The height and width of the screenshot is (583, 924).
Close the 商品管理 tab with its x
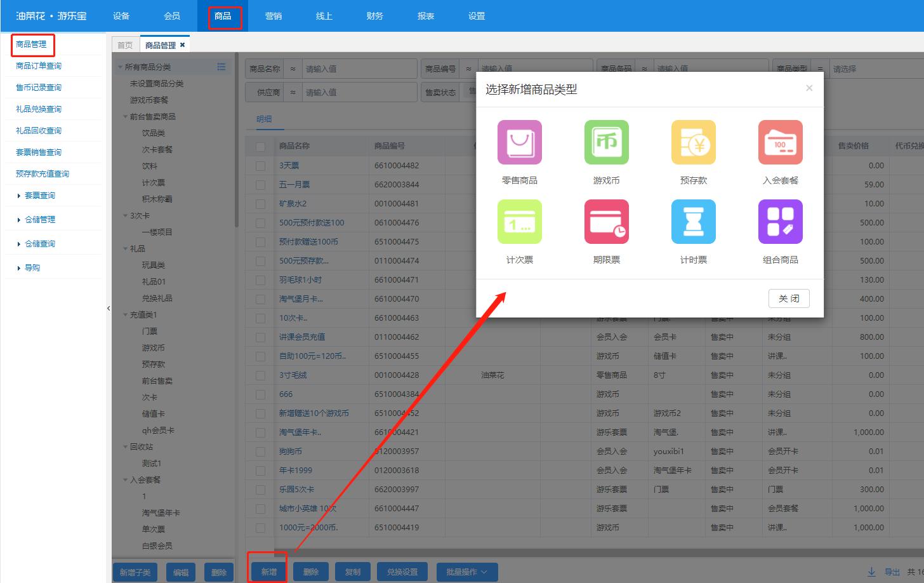[x=183, y=45]
